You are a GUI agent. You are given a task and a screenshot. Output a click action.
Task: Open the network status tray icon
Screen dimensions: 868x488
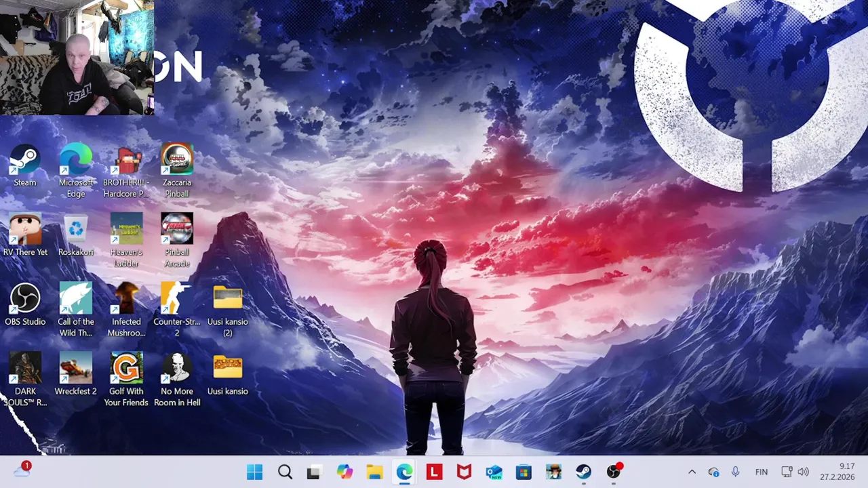787,472
